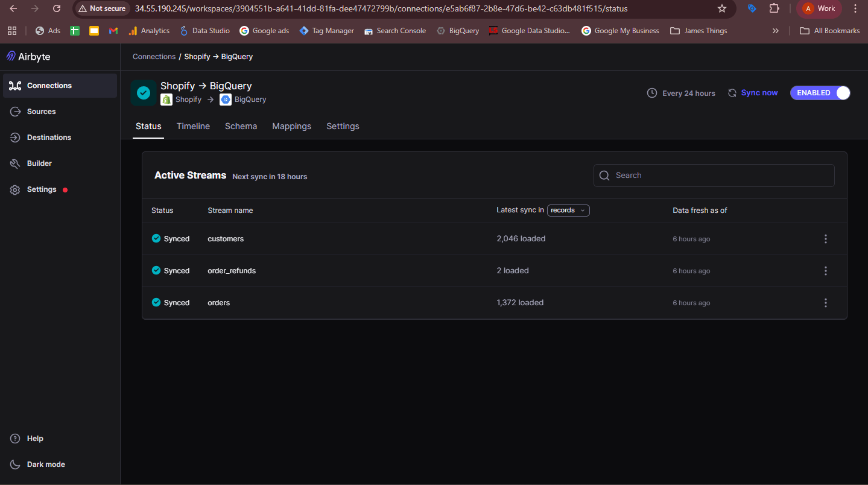Click the order_refunds stream name
Image resolution: width=868 pixels, height=485 pixels.
(x=232, y=271)
